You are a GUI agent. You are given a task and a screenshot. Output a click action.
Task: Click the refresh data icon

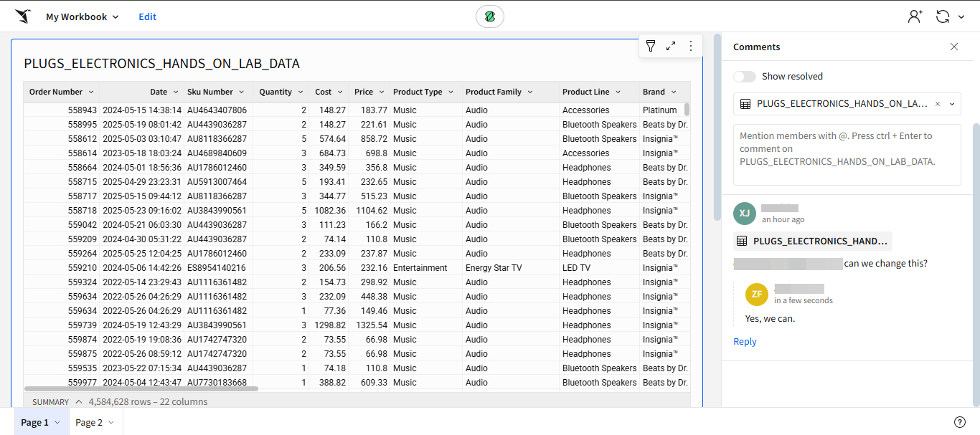coord(943,16)
